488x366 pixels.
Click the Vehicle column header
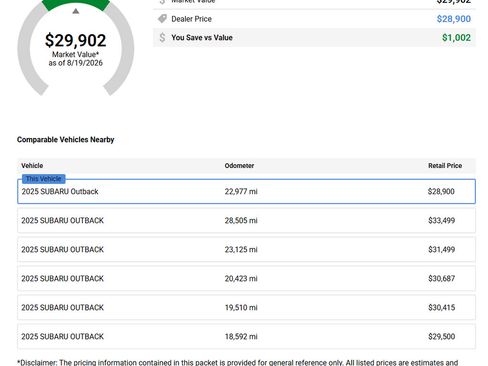32,166
